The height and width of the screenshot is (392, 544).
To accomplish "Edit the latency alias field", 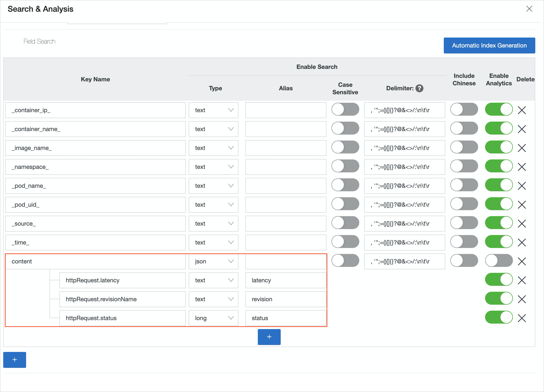I will click(286, 280).
